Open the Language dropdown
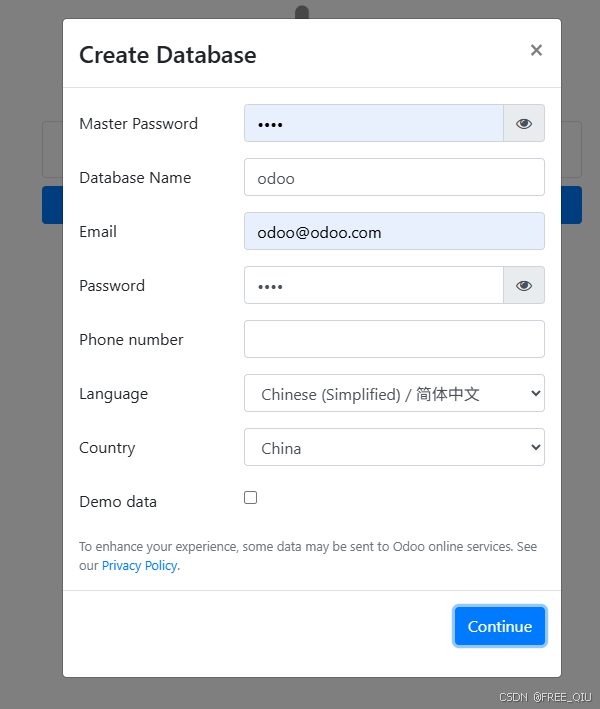This screenshot has width=600, height=709. point(394,393)
